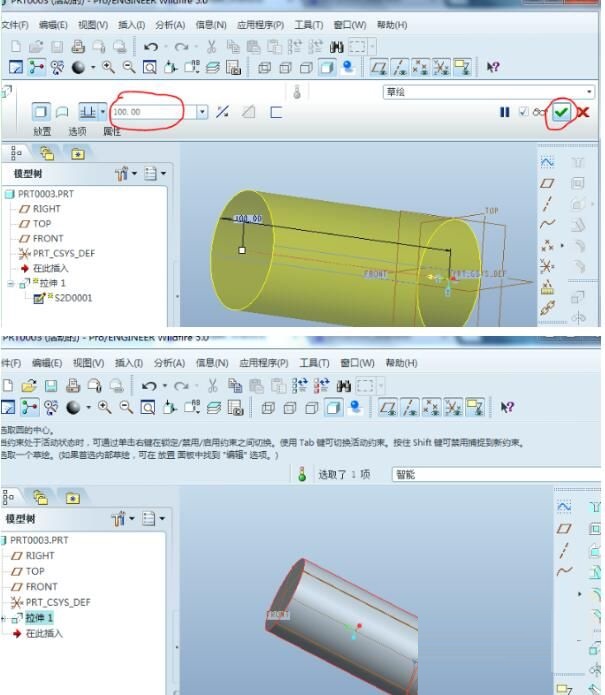Toggle the preview checkbox beside the eyeglasses
The image size is (605, 695).
(x=523, y=112)
